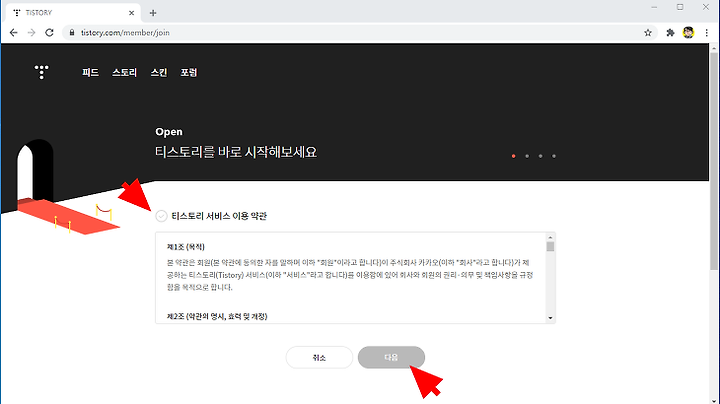Check the 티스토리 서비스 이용 약관 agreement
This screenshot has height=404, width=720.
pyautogui.click(x=161, y=216)
